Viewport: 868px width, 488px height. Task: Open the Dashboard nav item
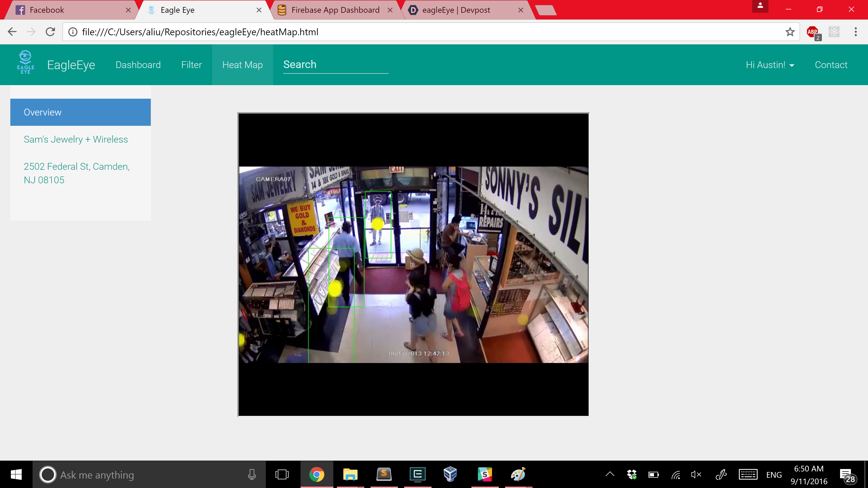pos(138,65)
